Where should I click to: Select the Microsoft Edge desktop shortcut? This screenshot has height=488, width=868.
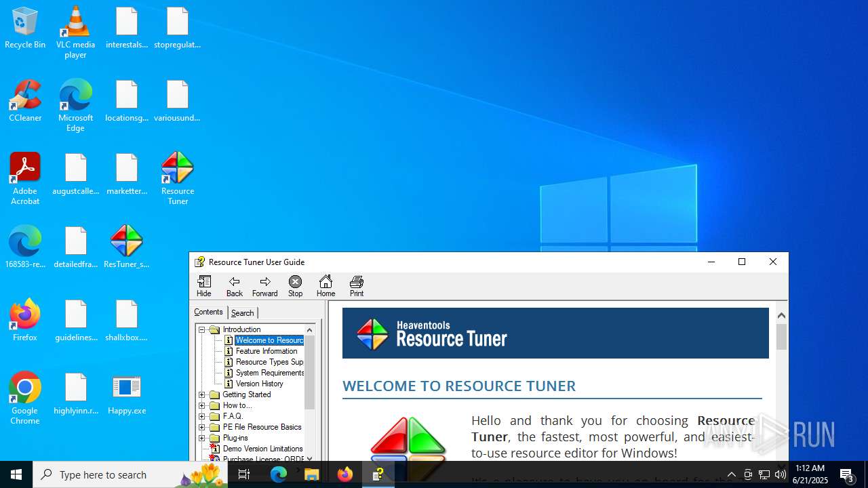(x=75, y=106)
